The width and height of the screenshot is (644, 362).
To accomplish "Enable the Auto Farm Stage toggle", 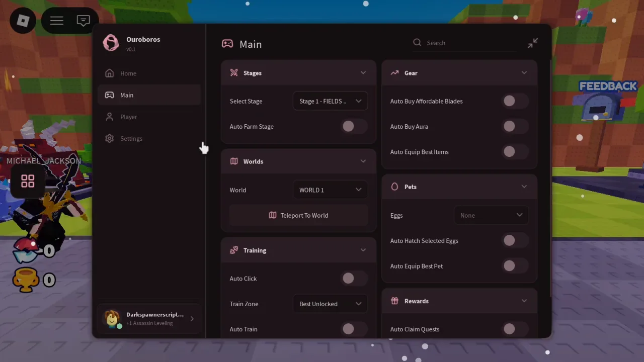I will point(354,127).
